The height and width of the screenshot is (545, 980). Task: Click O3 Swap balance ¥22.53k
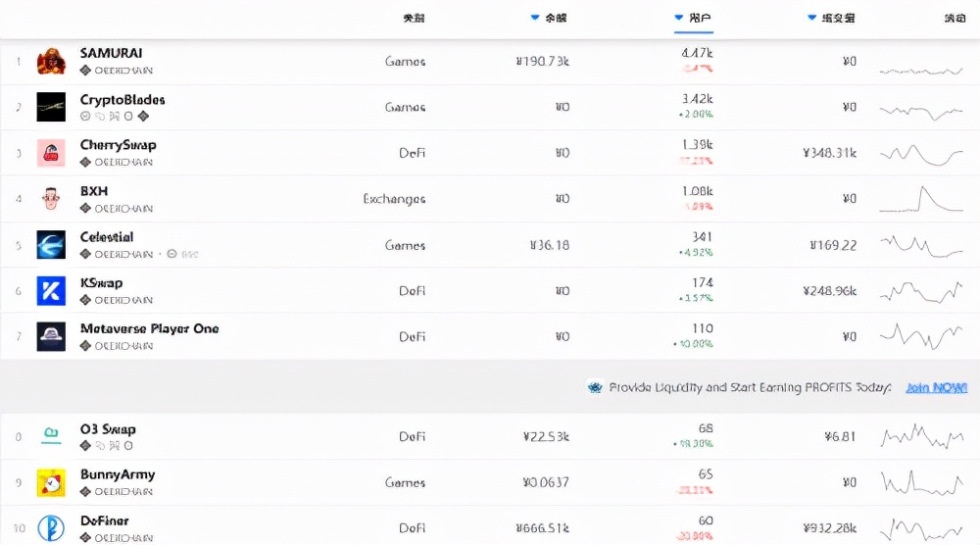point(546,436)
